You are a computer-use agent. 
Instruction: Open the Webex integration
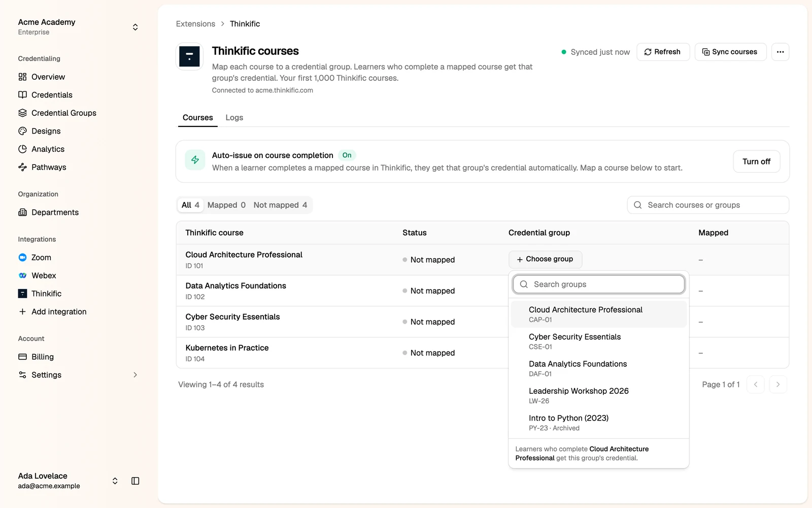(38, 275)
